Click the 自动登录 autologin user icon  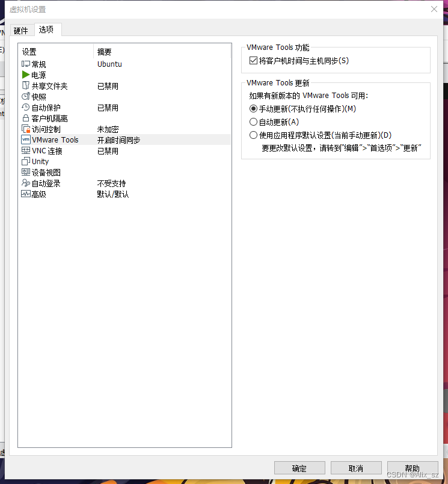26,183
